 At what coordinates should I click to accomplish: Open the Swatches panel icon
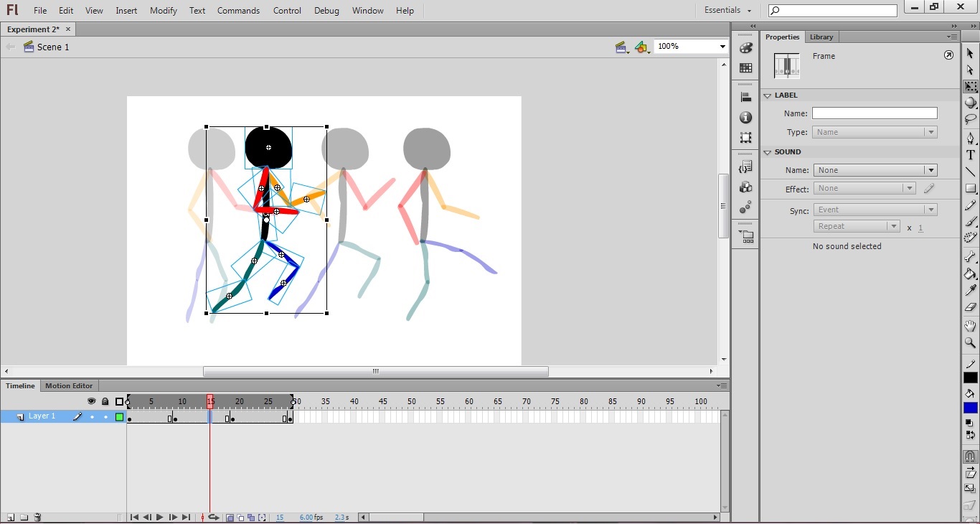point(746,68)
